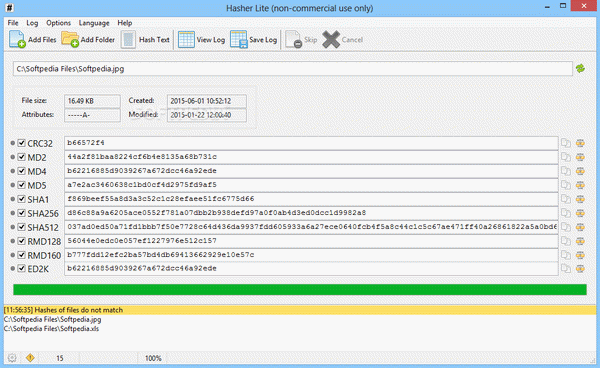Select the Softpedia.jpg log line
This screenshot has width=600, height=368.
pyautogui.click(x=52, y=319)
